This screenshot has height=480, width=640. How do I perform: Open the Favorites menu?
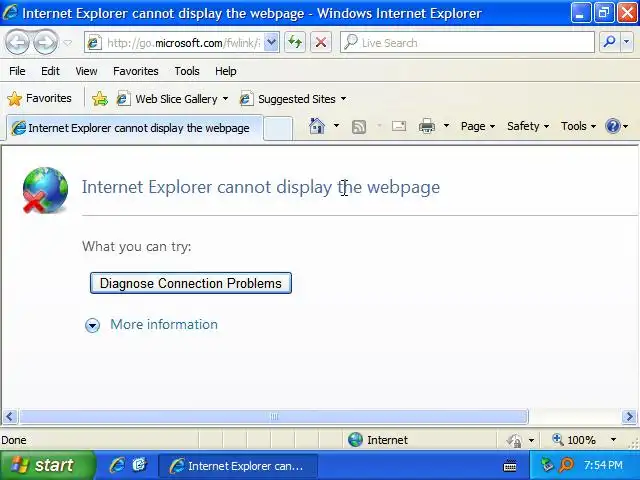pyautogui.click(x=136, y=71)
